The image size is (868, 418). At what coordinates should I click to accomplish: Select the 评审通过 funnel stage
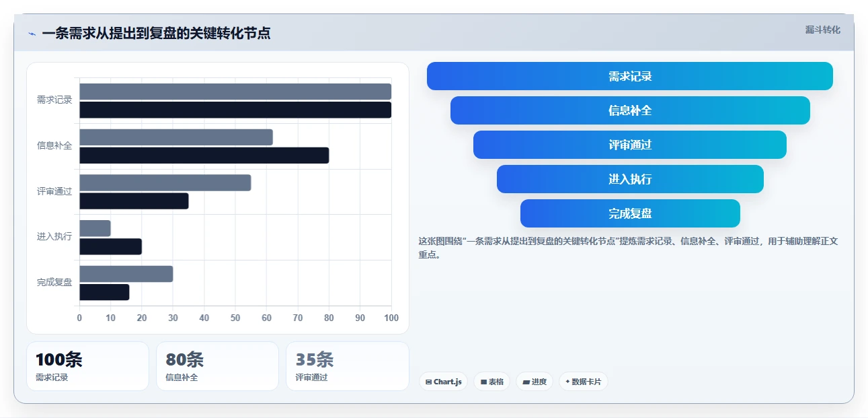[x=630, y=145]
